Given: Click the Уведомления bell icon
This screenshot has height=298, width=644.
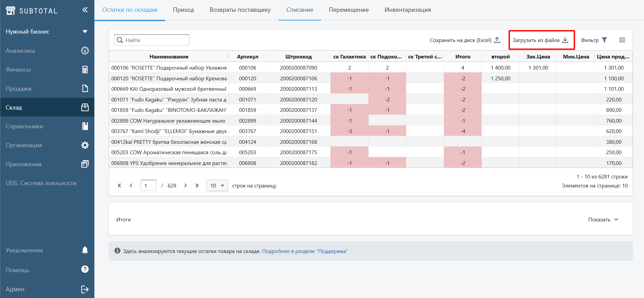Looking at the screenshot, I should (x=85, y=250).
